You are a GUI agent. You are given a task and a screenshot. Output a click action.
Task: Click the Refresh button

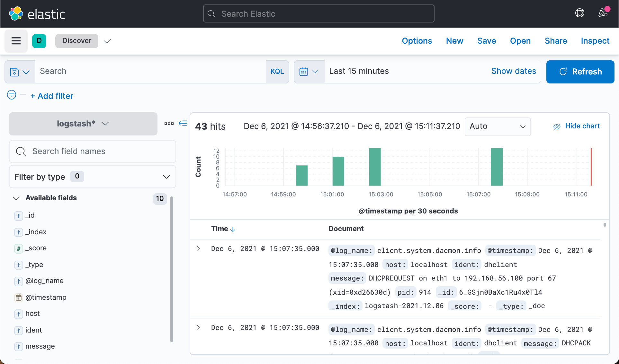[x=580, y=72]
